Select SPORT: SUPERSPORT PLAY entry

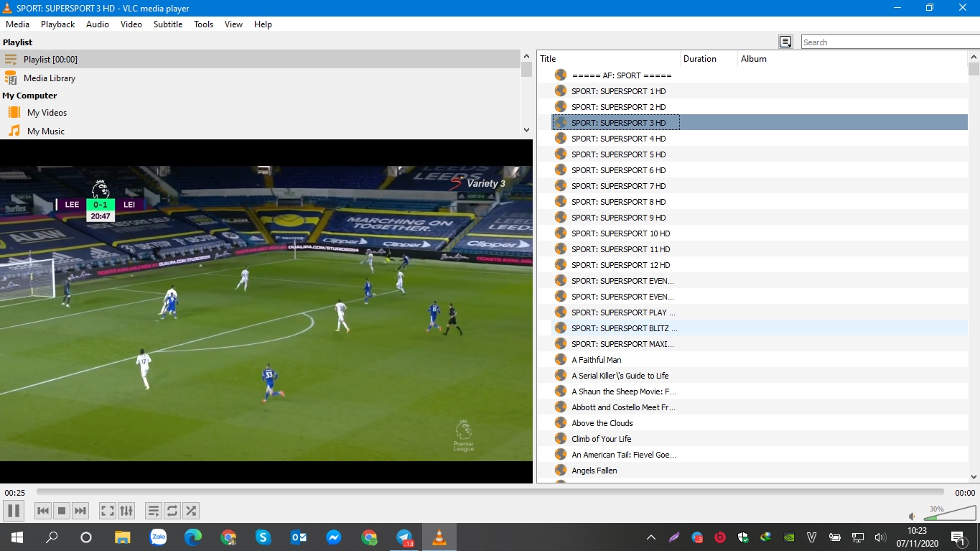623,312
